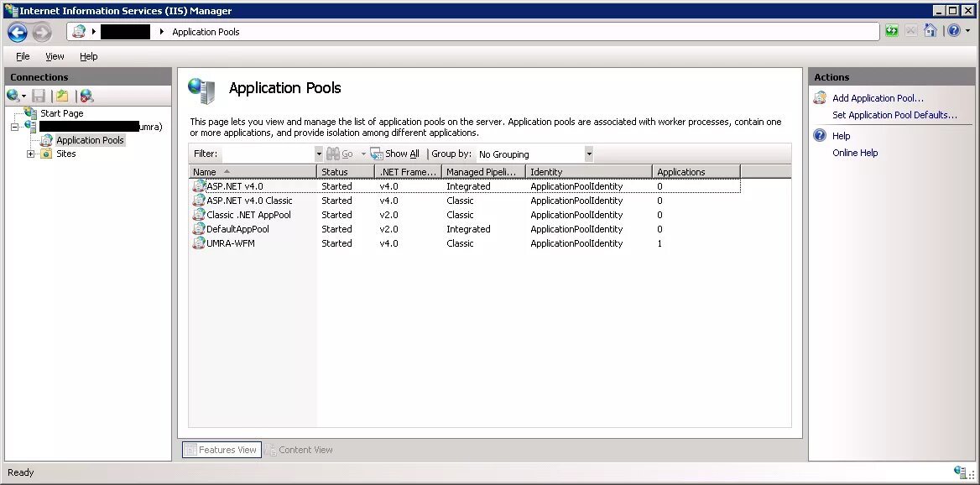
Task: Click Set Application Pool Defaults link
Action: click(x=894, y=115)
